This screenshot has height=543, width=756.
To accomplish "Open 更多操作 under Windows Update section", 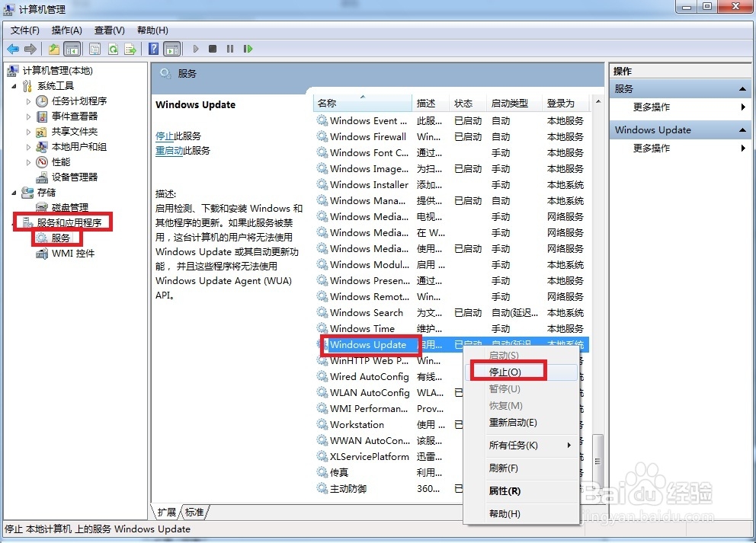I will pos(681,148).
